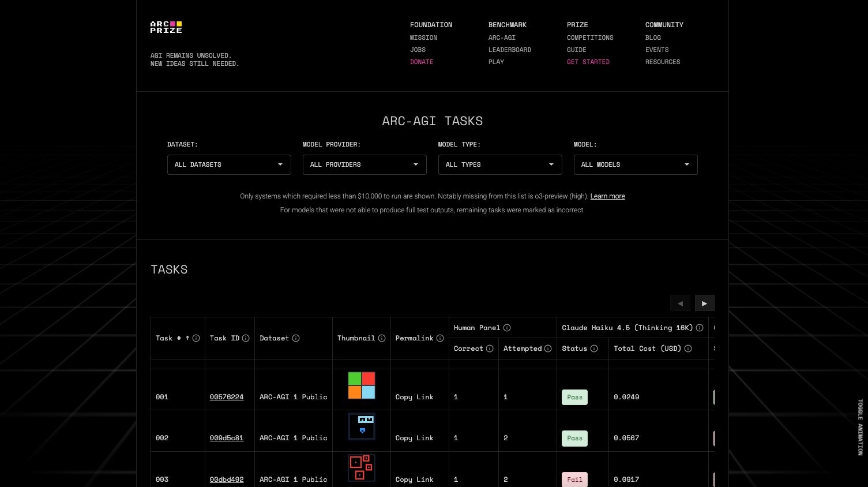Click info icon next to Dataset header
The width and height of the screenshot is (868, 487).
point(296,338)
